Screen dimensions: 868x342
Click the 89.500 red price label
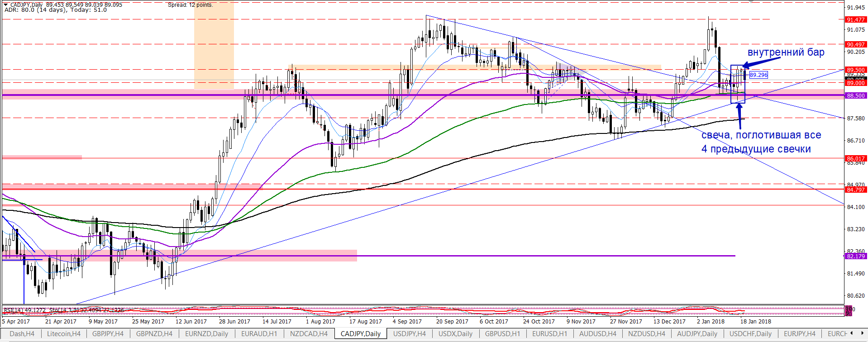856,70
